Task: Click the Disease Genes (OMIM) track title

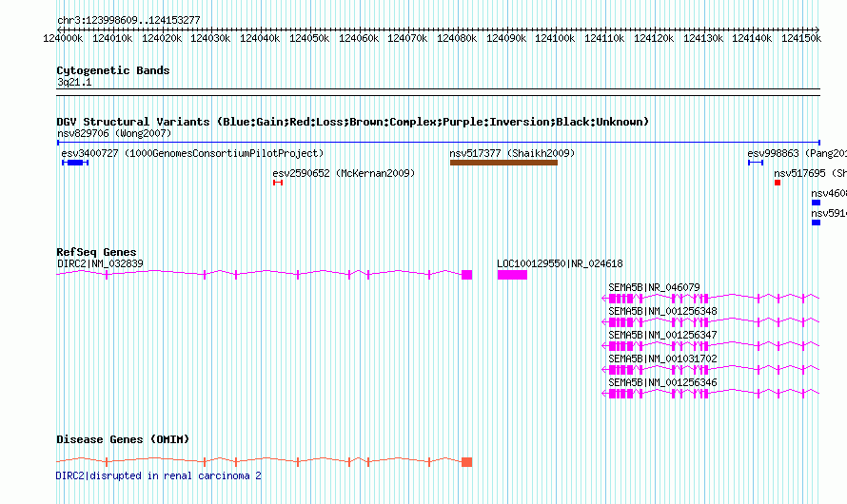Action: (123, 439)
